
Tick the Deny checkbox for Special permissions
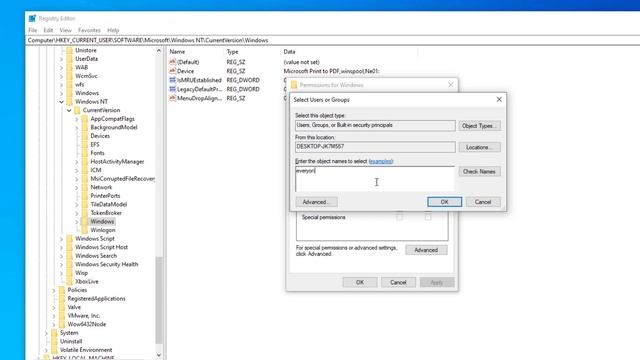428,218
